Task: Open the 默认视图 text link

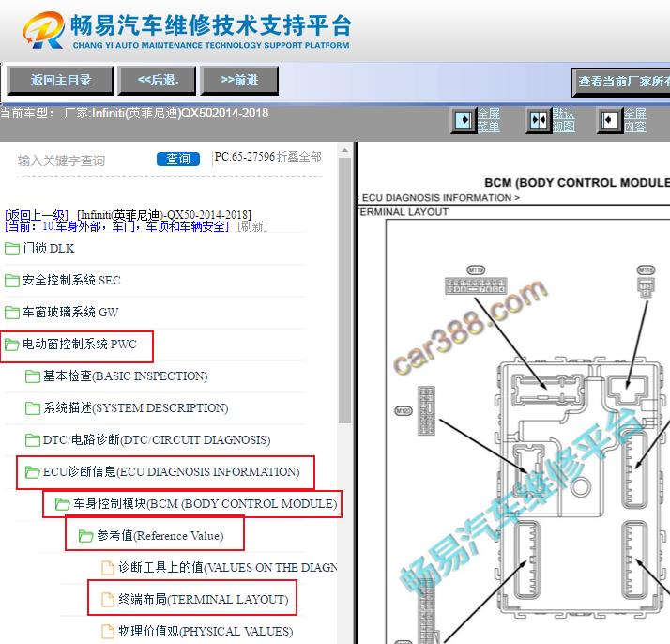Action: pyautogui.click(x=564, y=120)
